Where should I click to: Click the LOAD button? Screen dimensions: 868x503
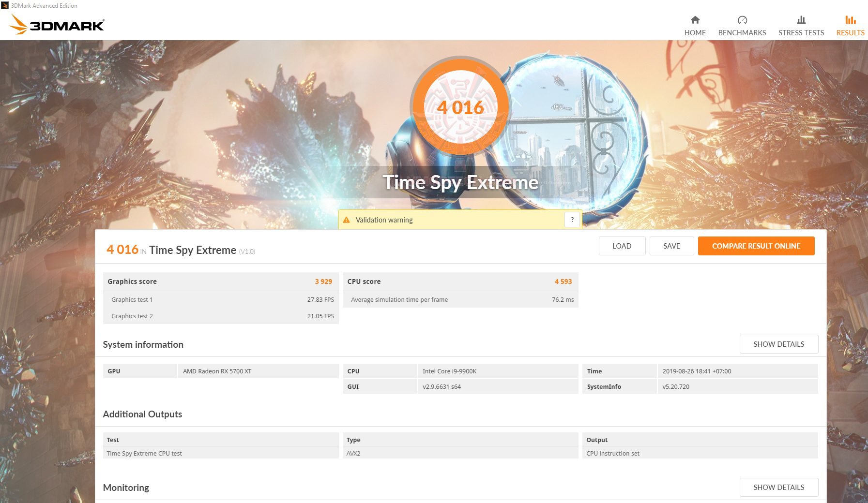click(622, 246)
